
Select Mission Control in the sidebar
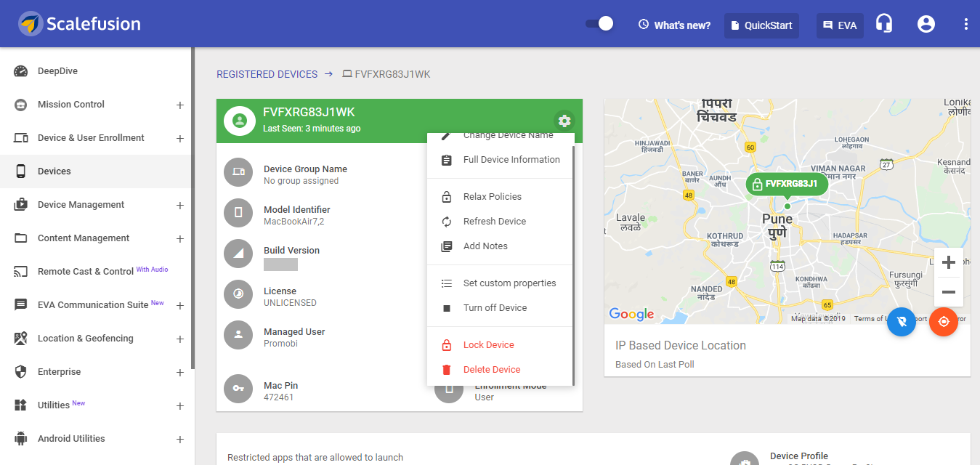(x=71, y=105)
